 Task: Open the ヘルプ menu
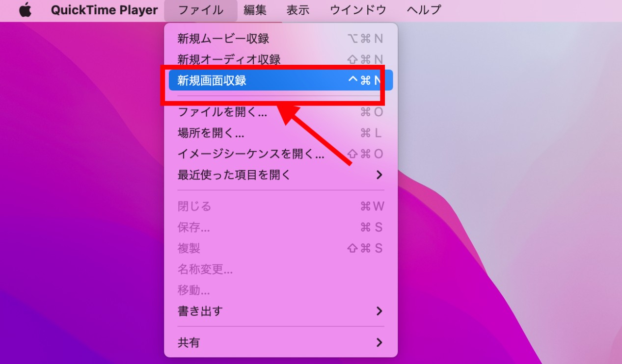423,10
